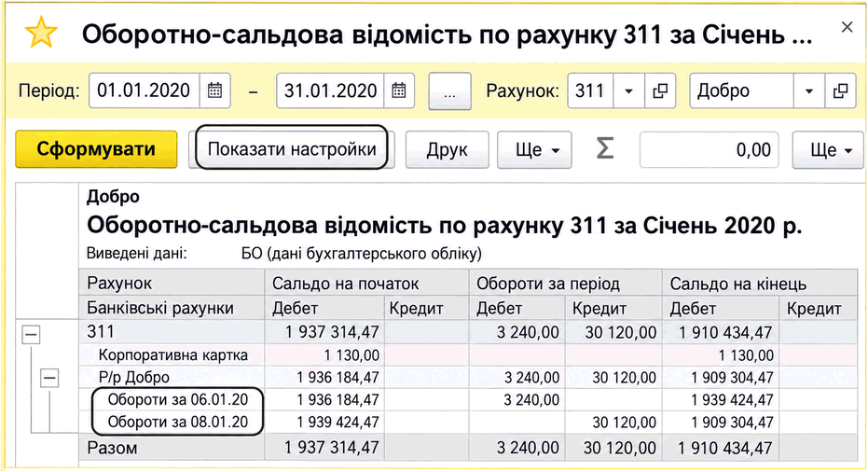Select the Корпоративна картка row

pos(172,355)
